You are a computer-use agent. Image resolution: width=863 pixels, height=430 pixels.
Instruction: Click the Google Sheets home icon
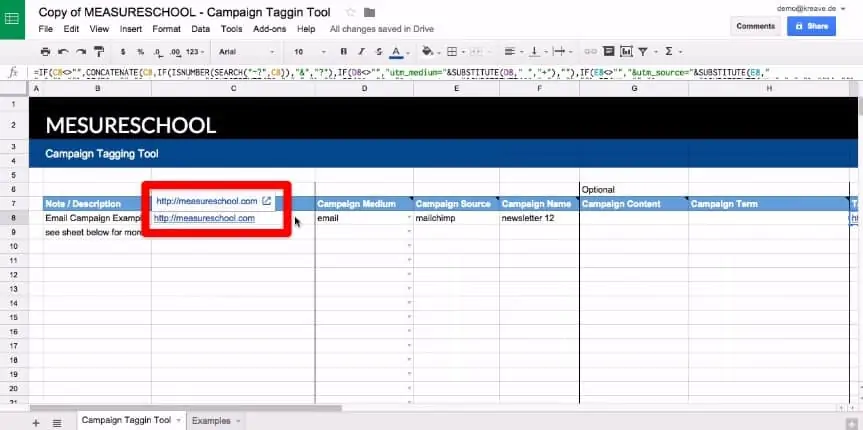tap(12, 19)
